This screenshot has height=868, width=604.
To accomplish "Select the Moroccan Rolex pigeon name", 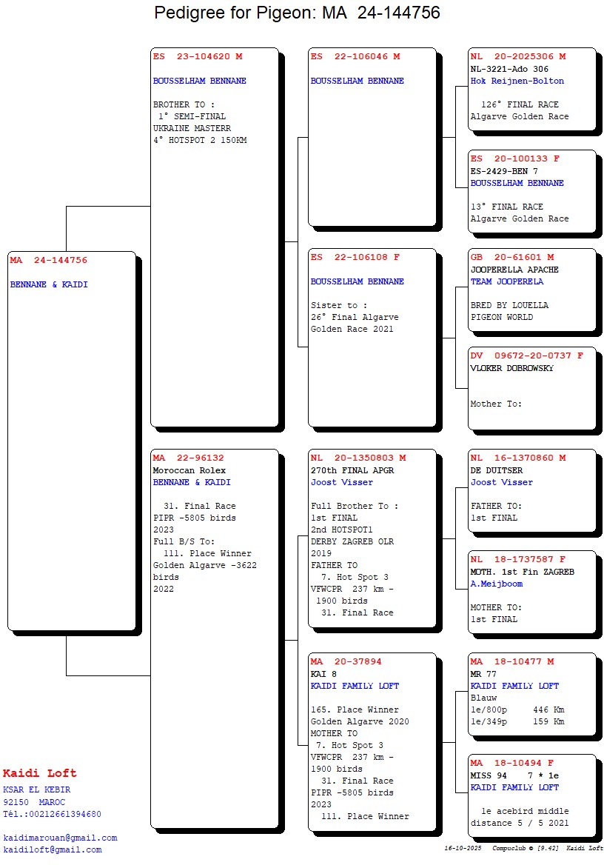I will pyautogui.click(x=189, y=470).
